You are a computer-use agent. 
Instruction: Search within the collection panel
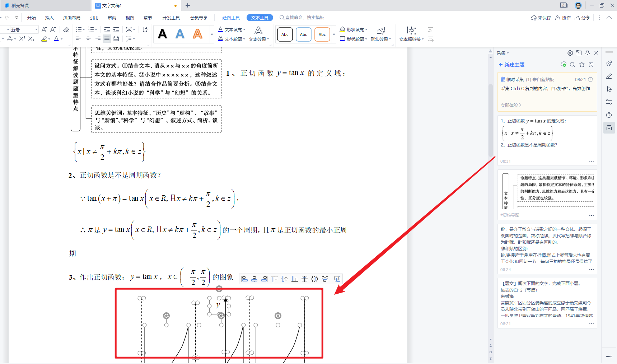click(572, 65)
